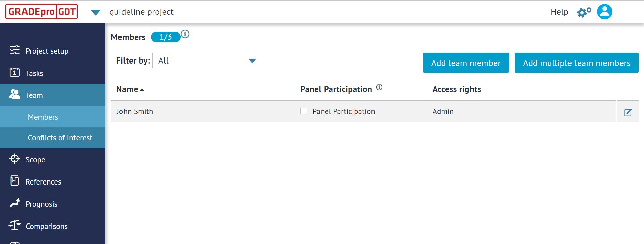This screenshot has height=244, width=644.
Task: Switch to the Conflicts of Interest tab
Action: click(60, 137)
